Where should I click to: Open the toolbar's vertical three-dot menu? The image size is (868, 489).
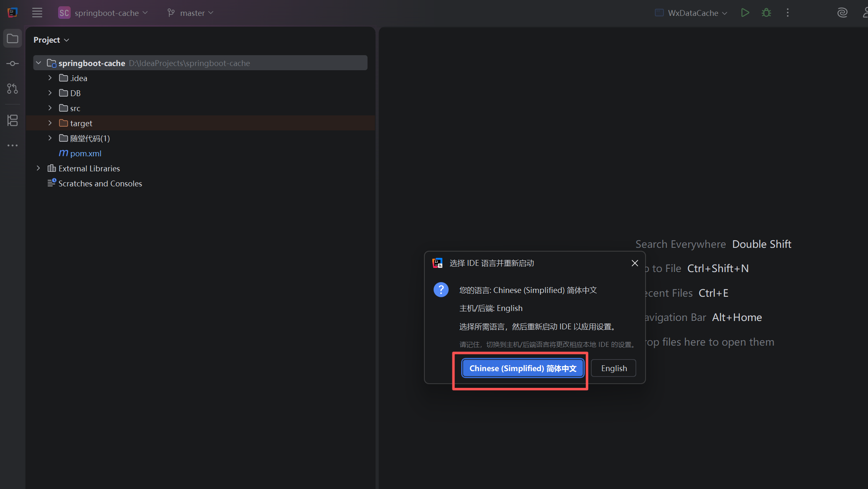point(788,13)
